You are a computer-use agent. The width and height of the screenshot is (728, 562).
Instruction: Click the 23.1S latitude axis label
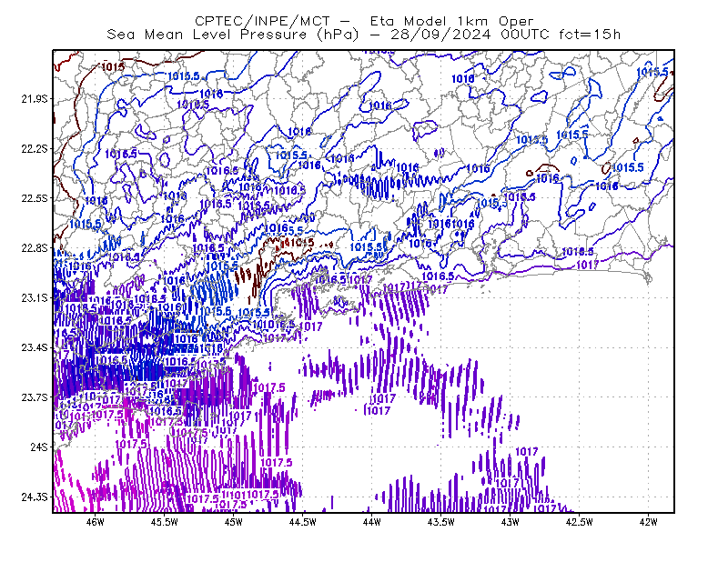pyautogui.click(x=35, y=298)
